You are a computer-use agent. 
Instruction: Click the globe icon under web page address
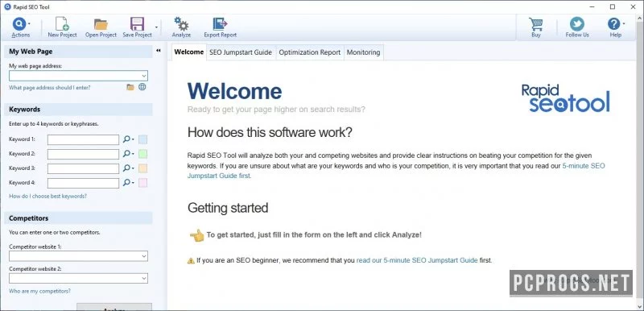point(142,87)
